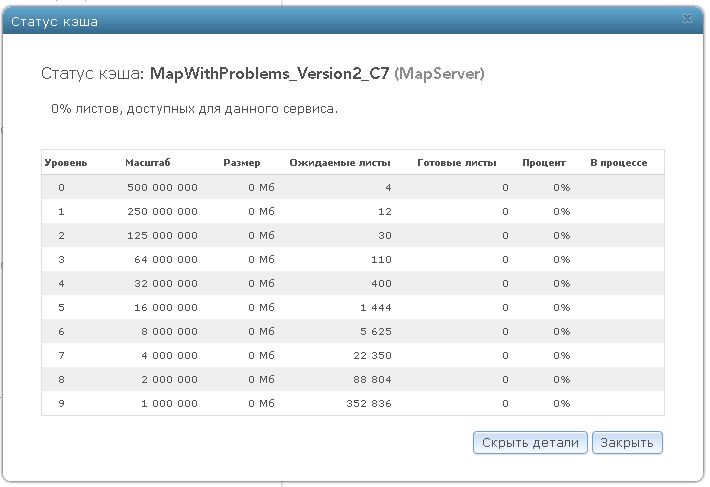Click the Ожидаемые листы column header
This screenshot has height=487, width=710.
pyautogui.click(x=340, y=162)
